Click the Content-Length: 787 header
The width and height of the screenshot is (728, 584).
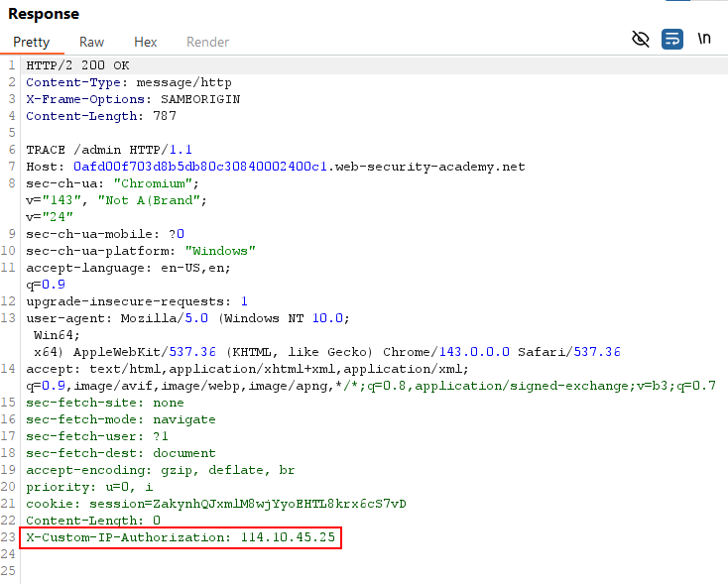tap(101, 116)
